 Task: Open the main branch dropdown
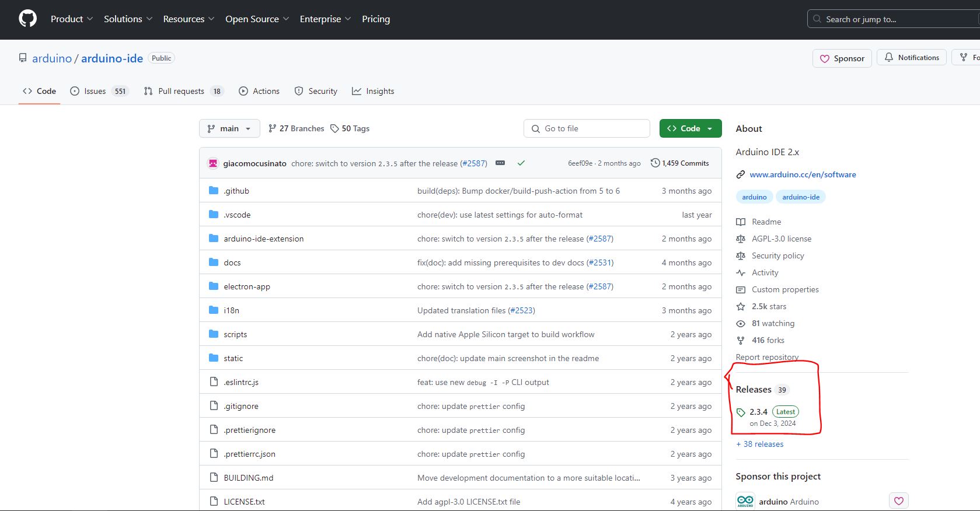(229, 128)
